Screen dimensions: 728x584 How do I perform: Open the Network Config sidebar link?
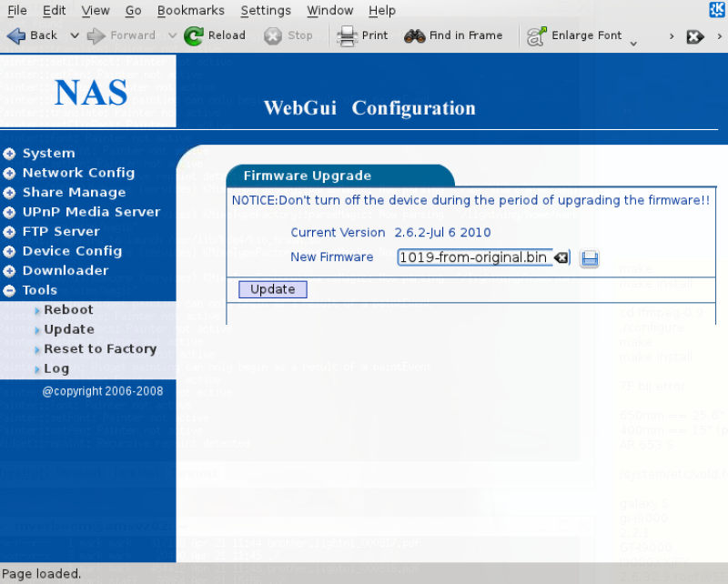click(x=78, y=173)
